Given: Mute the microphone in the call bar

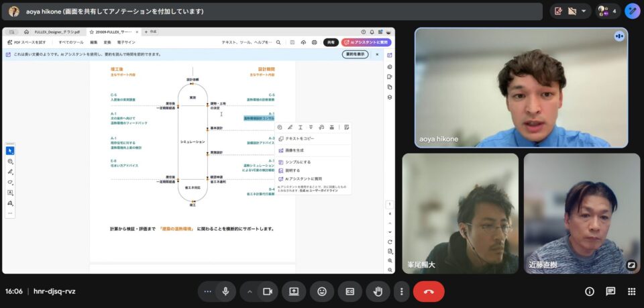Looking at the screenshot, I should coord(226,291).
